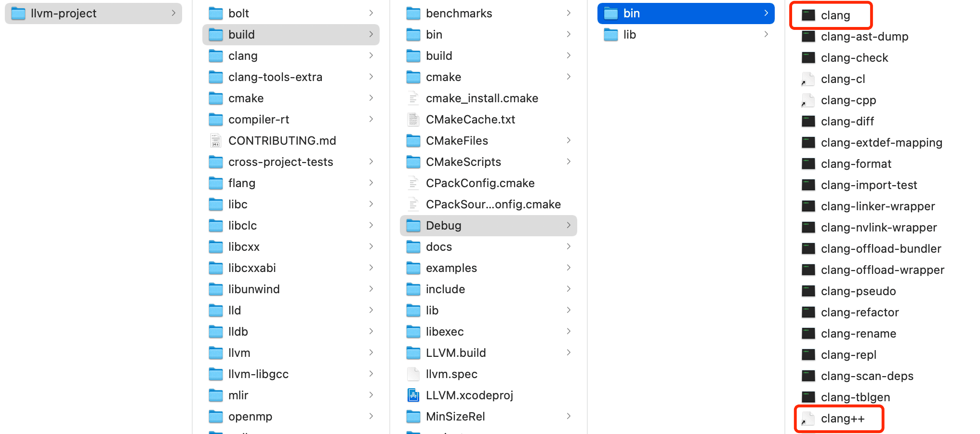Select the clang-offload-bundler file name
This screenshot has height=434, width=980.
(x=881, y=249)
